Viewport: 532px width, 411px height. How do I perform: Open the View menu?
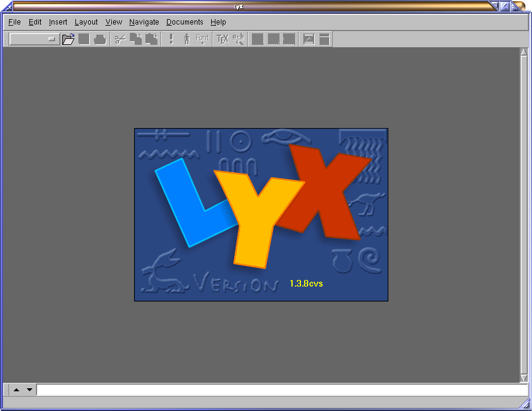[114, 22]
